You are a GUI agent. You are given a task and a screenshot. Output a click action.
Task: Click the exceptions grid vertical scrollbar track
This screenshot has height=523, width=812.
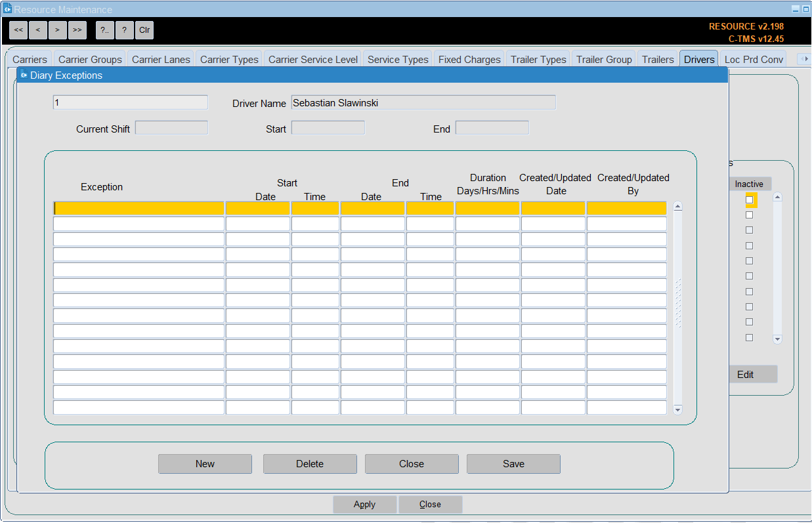tap(678, 307)
